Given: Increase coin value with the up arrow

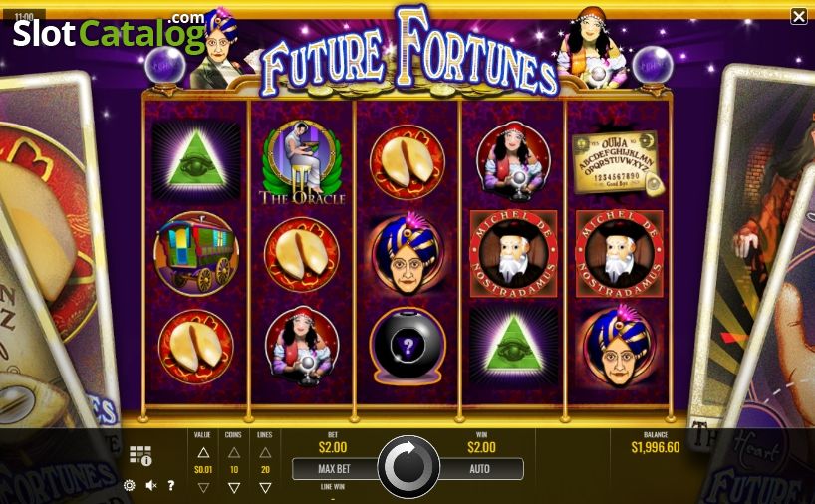Looking at the screenshot, I should 203,452.
